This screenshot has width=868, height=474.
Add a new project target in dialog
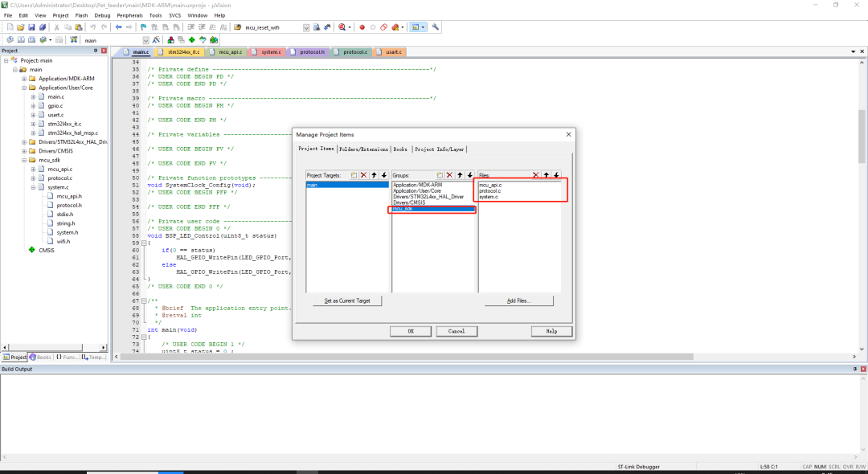click(x=354, y=175)
